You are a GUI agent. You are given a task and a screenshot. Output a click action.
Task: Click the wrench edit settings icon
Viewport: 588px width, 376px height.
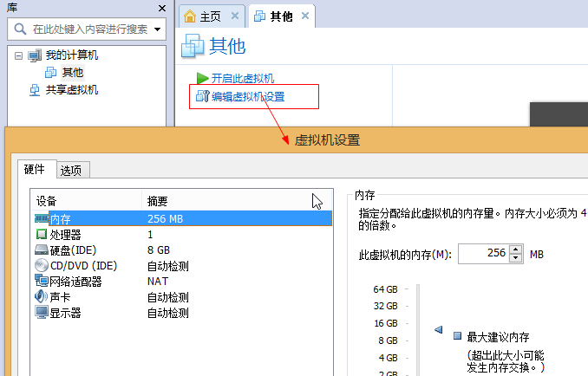[202, 96]
